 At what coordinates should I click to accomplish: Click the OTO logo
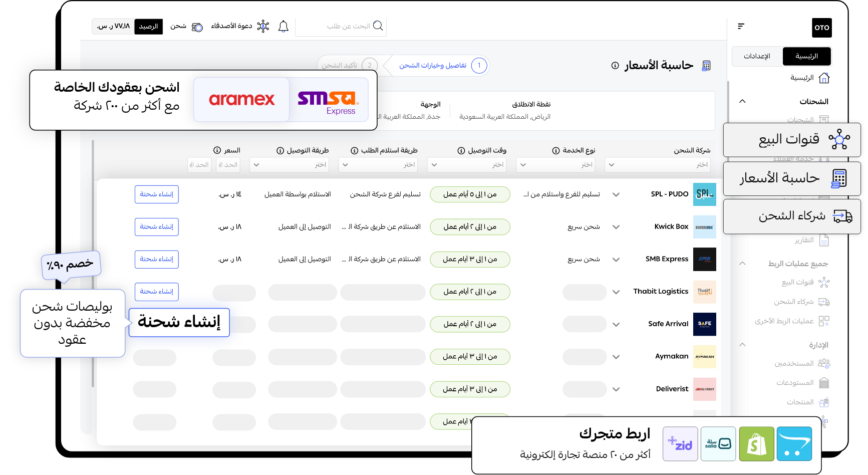821,28
